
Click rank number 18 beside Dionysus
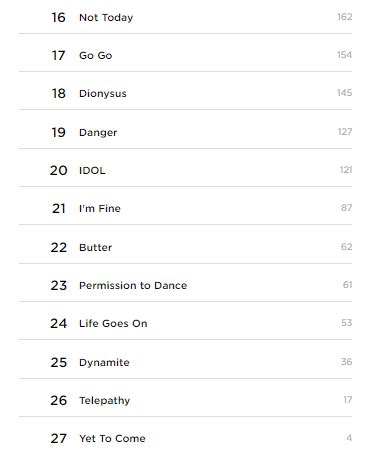[59, 94]
